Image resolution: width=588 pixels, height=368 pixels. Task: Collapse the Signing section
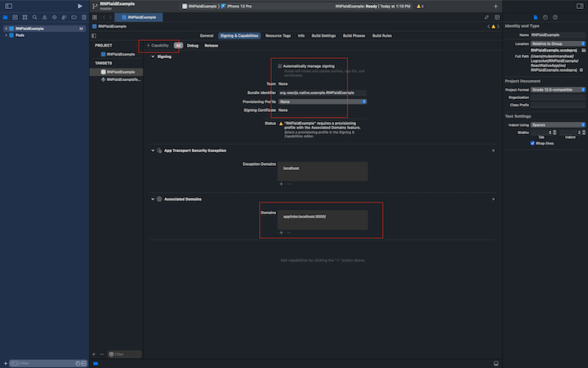pyautogui.click(x=152, y=56)
